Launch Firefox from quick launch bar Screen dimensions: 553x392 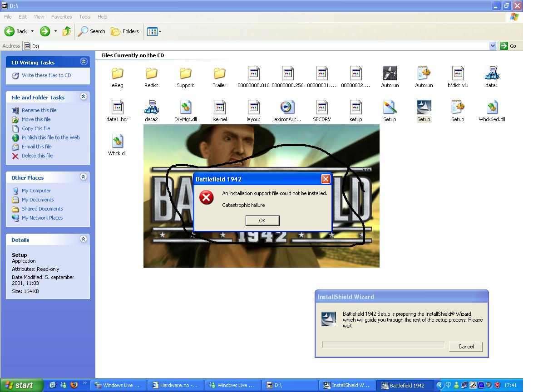pos(74,385)
